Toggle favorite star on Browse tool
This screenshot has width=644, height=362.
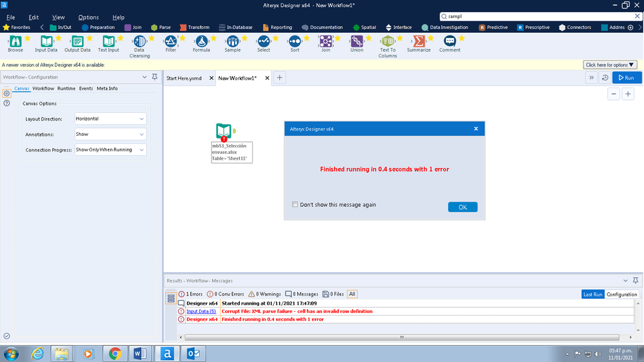click(x=27, y=38)
